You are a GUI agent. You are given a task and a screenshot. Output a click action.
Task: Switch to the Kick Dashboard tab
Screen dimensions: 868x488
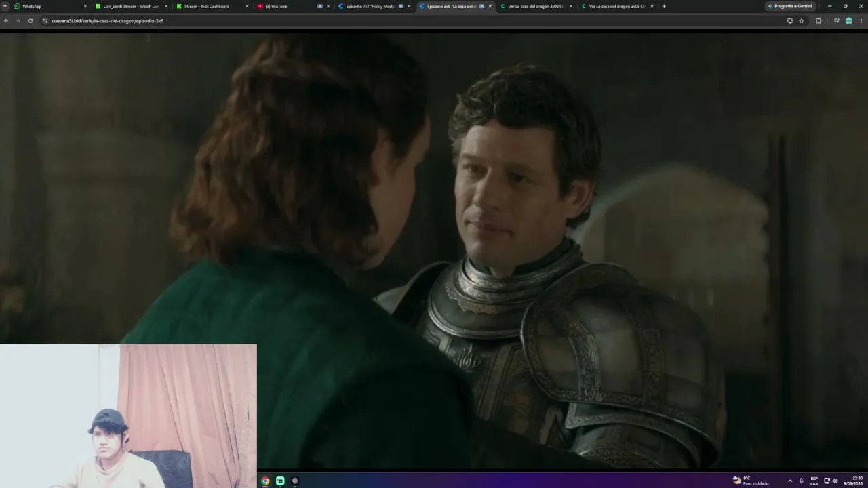click(x=212, y=6)
